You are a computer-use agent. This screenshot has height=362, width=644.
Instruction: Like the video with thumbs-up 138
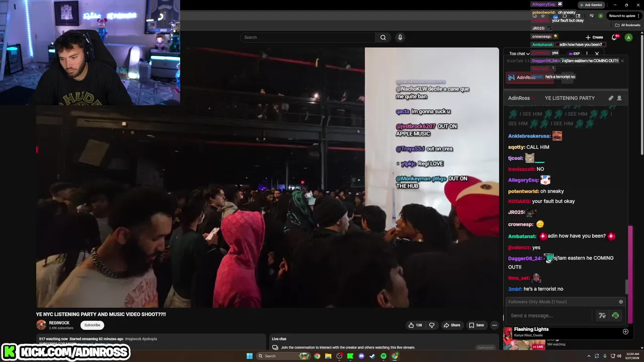click(x=415, y=325)
